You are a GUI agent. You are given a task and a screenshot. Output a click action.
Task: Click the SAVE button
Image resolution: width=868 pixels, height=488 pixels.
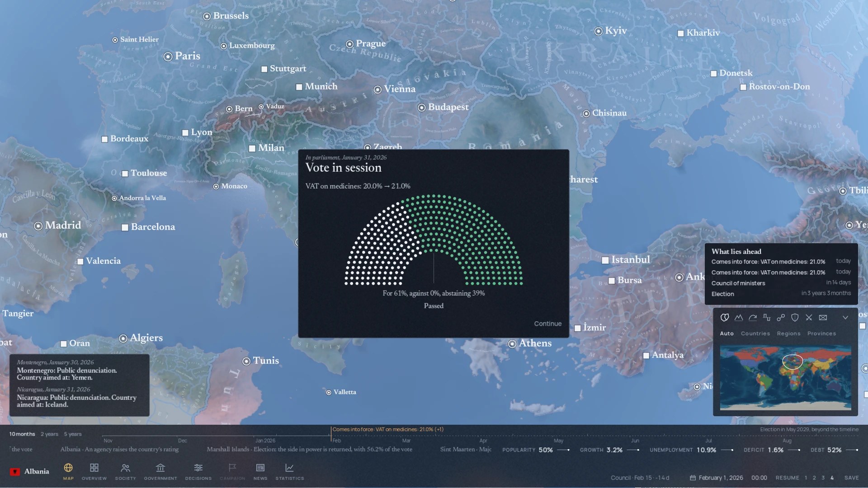click(851, 478)
